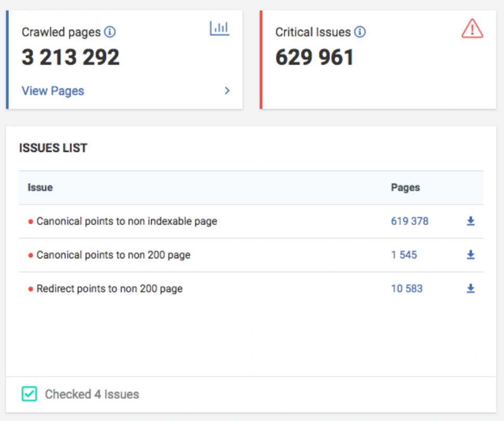504x421 pixels.
Task: Click the red warning triangle icon
Action: [472, 29]
